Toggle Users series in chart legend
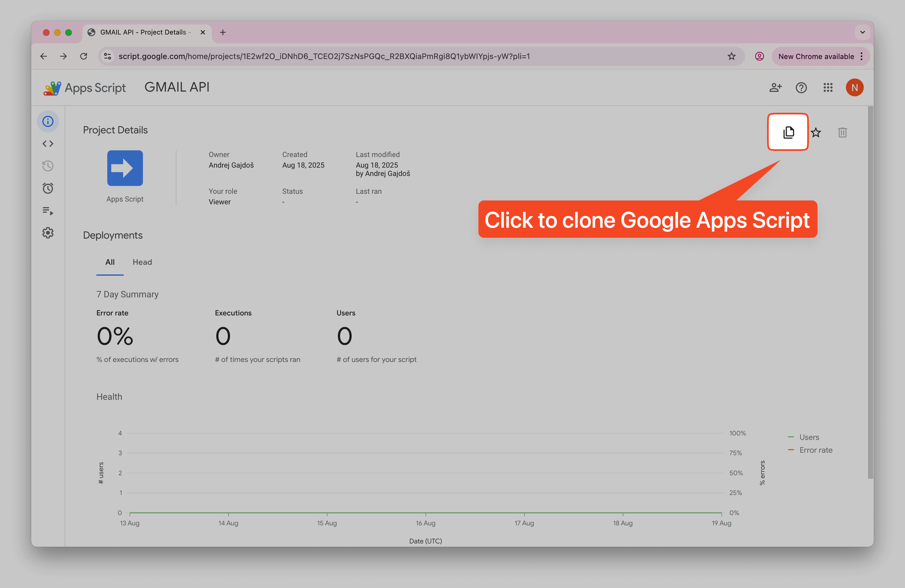The image size is (905, 588). pyautogui.click(x=804, y=437)
